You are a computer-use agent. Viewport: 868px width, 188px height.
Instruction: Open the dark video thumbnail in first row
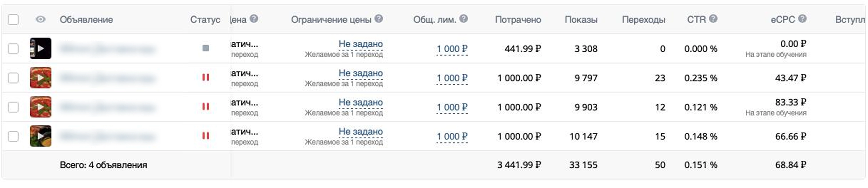pyautogui.click(x=40, y=48)
